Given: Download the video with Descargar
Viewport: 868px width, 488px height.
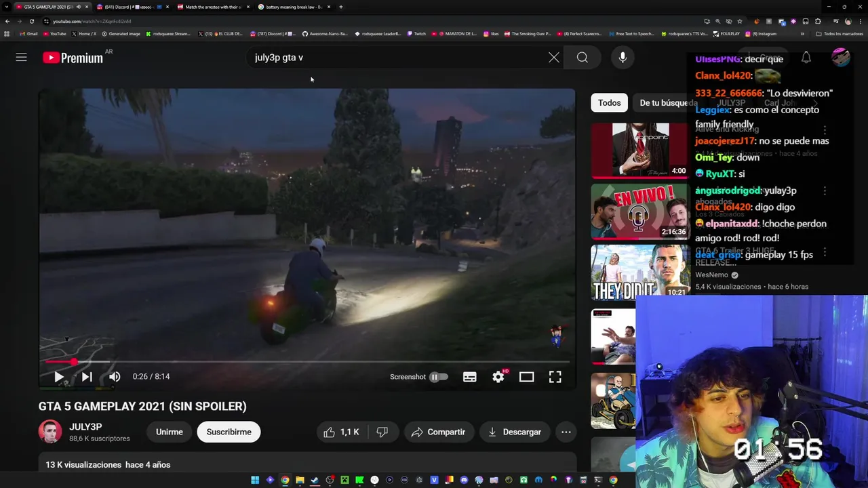Looking at the screenshot, I should tap(515, 432).
